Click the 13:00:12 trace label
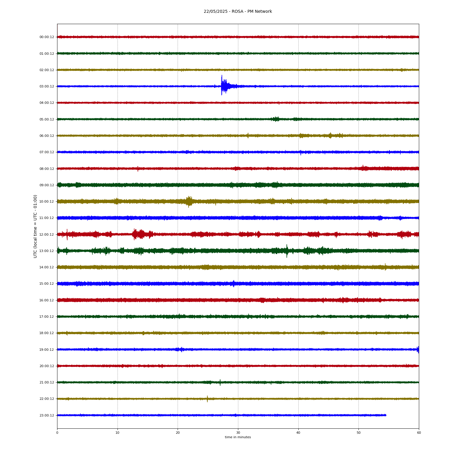Viewport: 476px width, 476px height. (47, 251)
